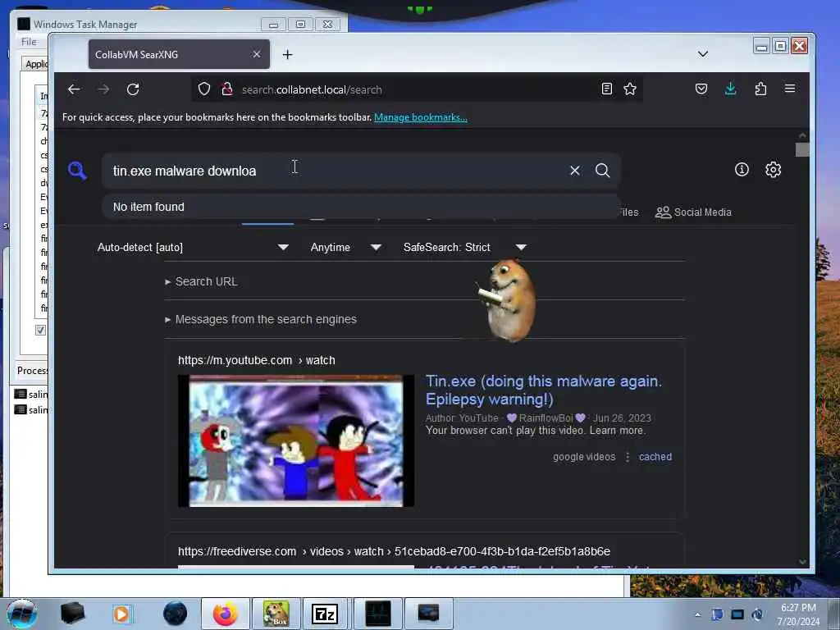840x630 pixels.
Task: Open the media player taskbar icon
Action: [x=122, y=614]
